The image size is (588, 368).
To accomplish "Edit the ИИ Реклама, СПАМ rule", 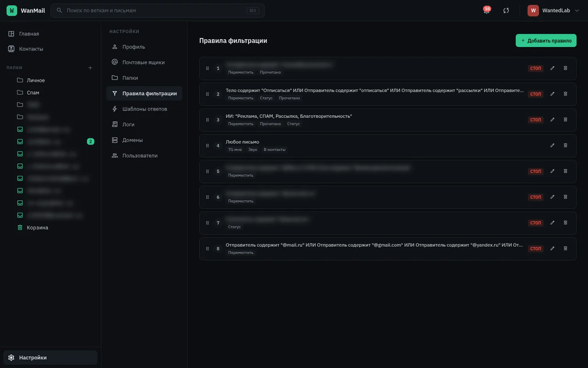I will point(552,120).
